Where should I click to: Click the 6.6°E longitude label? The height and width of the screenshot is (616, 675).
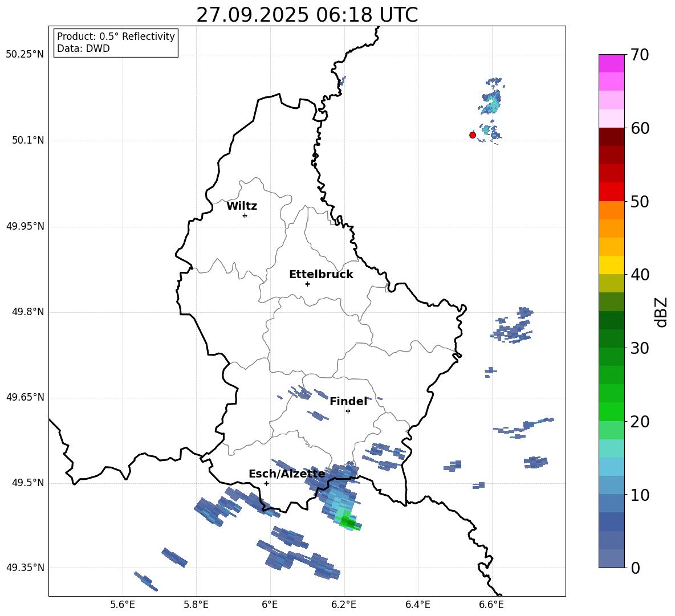pyautogui.click(x=491, y=605)
